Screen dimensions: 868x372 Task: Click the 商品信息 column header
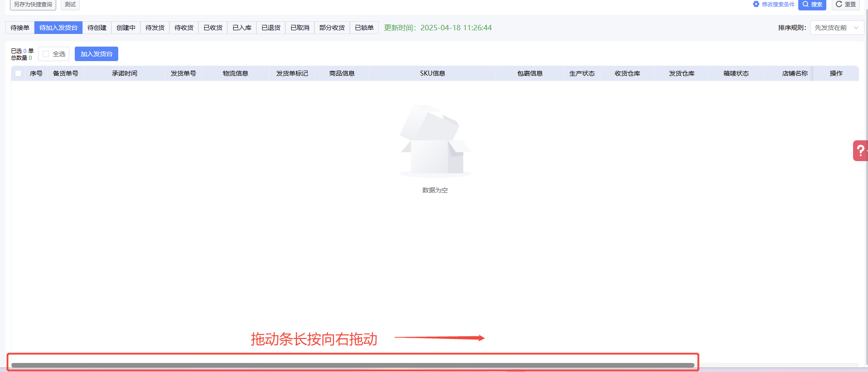pos(342,73)
